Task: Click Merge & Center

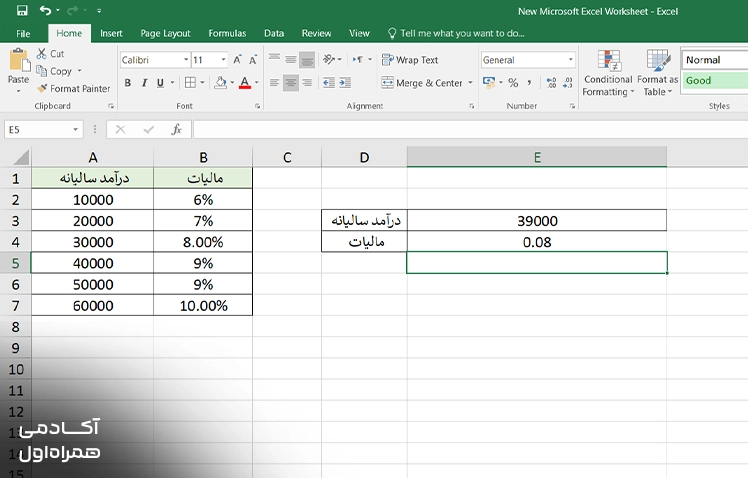Action: [422, 83]
